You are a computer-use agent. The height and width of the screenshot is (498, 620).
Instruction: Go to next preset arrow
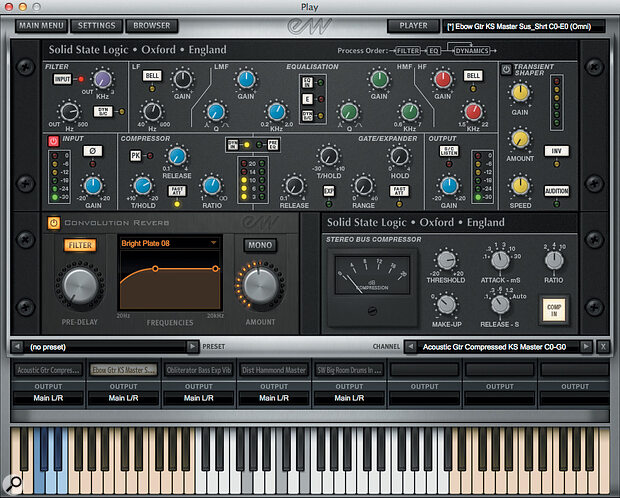tap(192, 347)
